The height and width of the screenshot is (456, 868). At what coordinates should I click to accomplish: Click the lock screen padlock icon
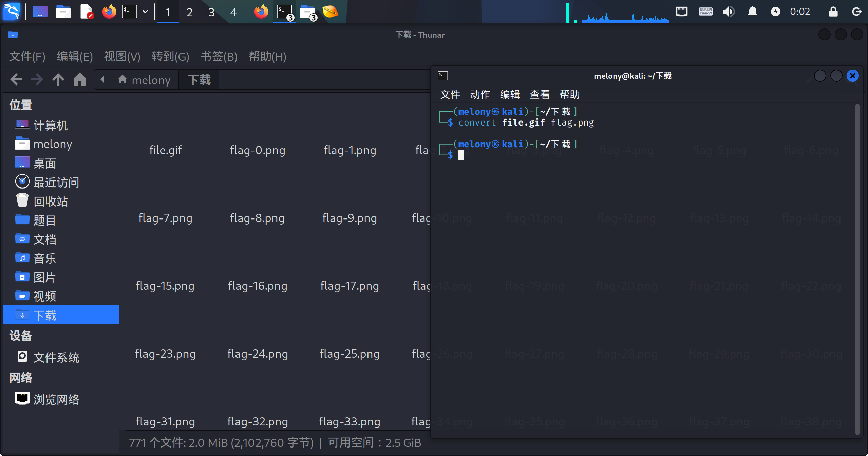(x=833, y=12)
